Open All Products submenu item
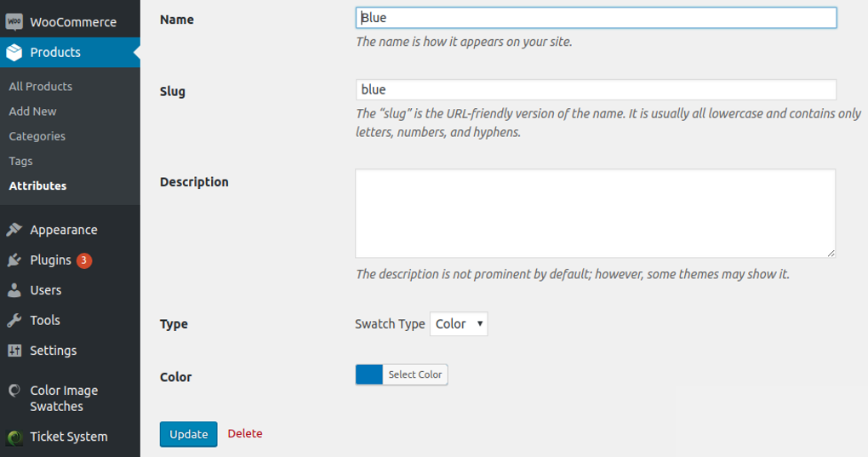The height and width of the screenshot is (457, 868). coord(40,86)
